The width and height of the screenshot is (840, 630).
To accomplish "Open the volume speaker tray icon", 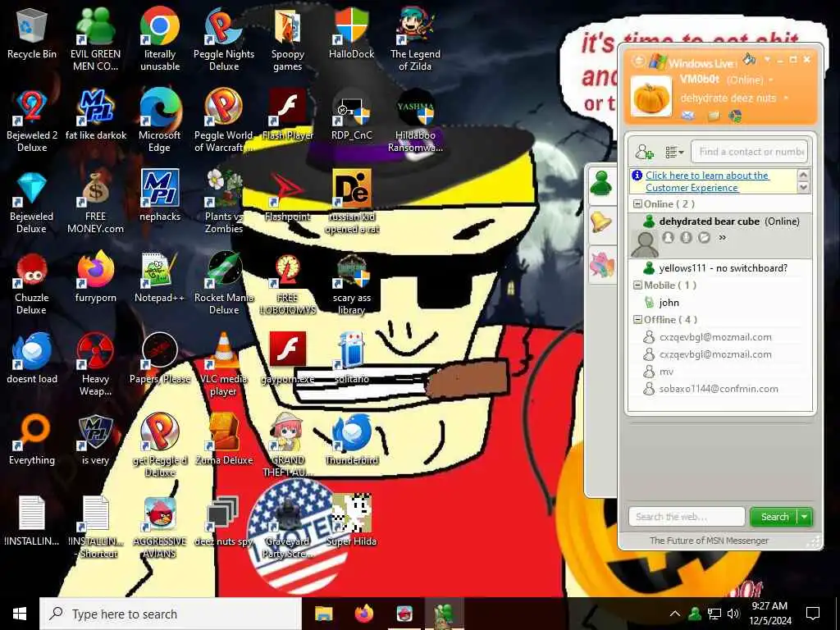I will pyautogui.click(x=733, y=614).
